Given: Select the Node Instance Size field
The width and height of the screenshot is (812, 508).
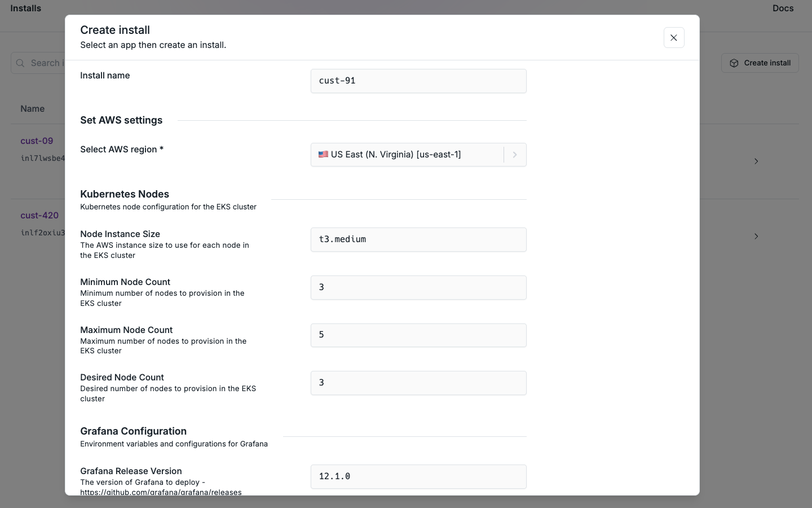Looking at the screenshot, I should click(x=418, y=239).
